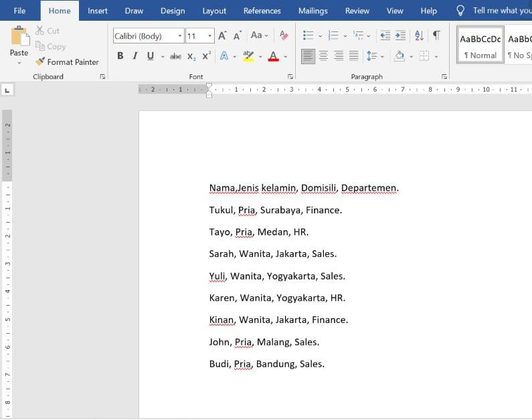This screenshot has width=532, height=420.
Task: Apply the Normal style
Action: (480, 45)
